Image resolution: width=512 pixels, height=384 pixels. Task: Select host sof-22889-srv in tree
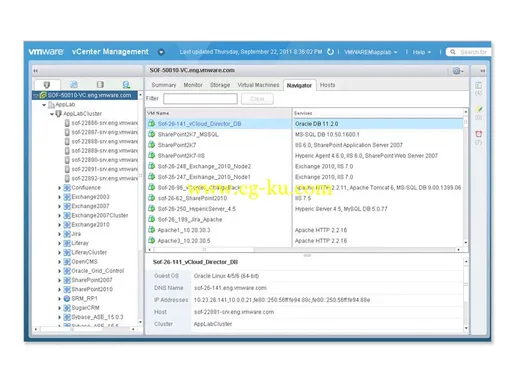coord(101,151)
